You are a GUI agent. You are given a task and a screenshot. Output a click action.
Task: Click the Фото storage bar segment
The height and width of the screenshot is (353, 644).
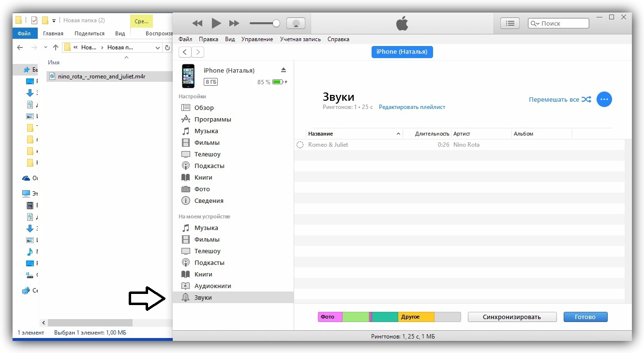(x=330, y=317)
